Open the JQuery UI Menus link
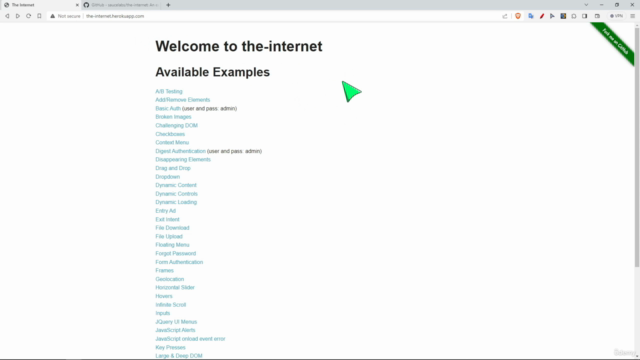Screen dimensions: 640x360 pyautogui.click(x=176, y=322)
